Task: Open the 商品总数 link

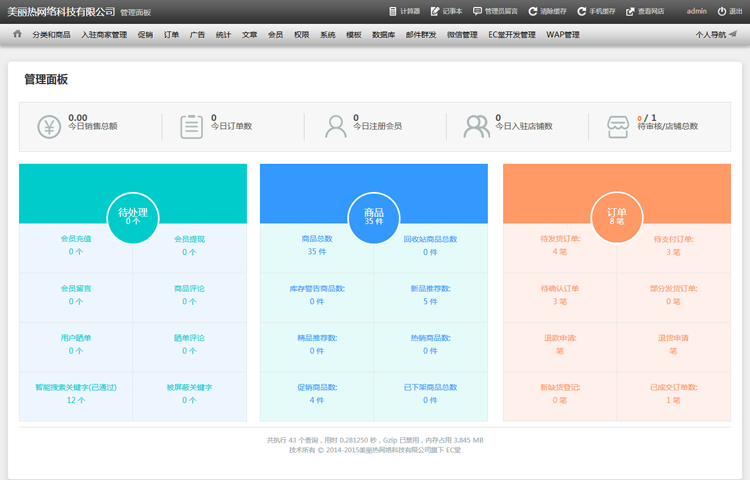Action: (x=317, y=239)
